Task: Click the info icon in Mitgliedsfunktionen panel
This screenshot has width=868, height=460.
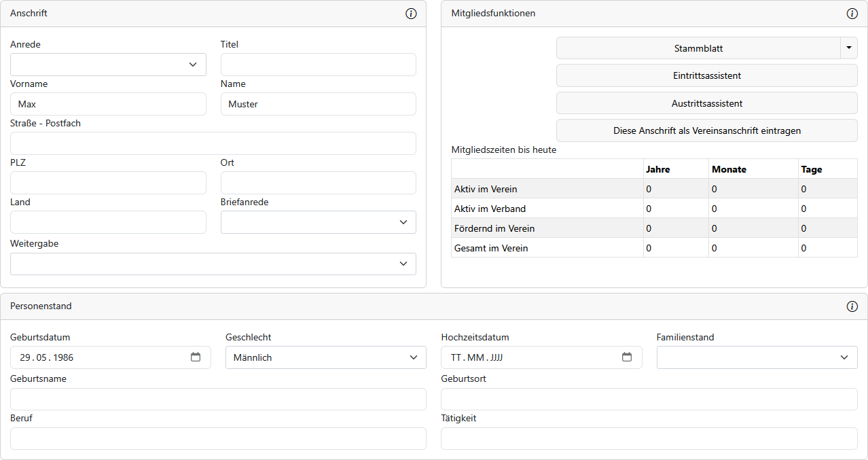Action: tap(852, 14)
